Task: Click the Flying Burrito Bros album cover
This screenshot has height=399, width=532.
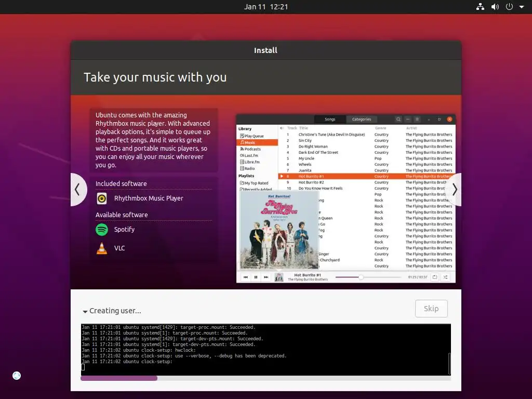Action: 279,230
